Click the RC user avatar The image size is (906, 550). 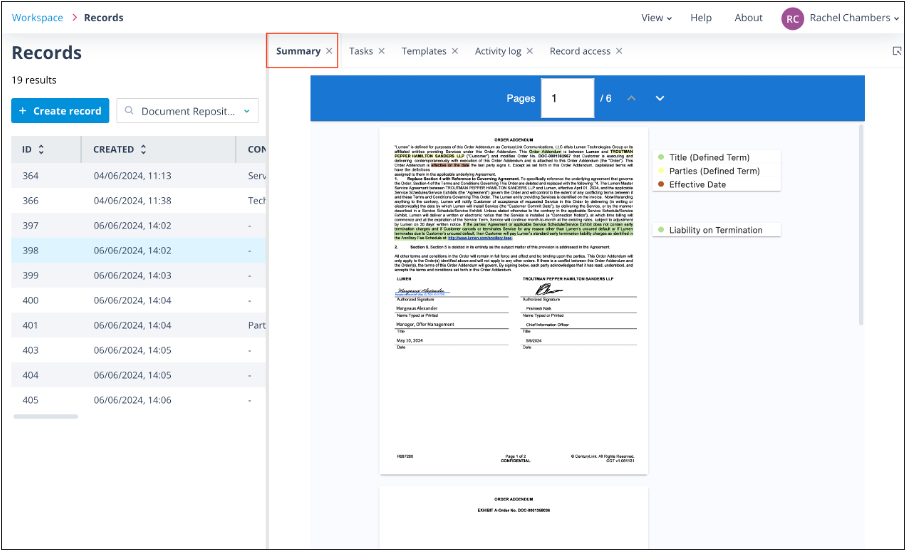point(792,18)
